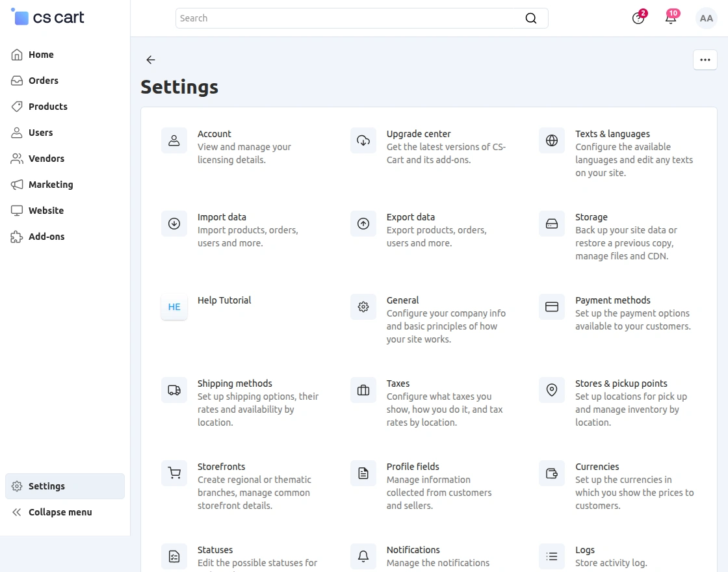Viewport: 728px width, 572px height.
Task: Open the Vendors menu item
Action: (65, 159)
